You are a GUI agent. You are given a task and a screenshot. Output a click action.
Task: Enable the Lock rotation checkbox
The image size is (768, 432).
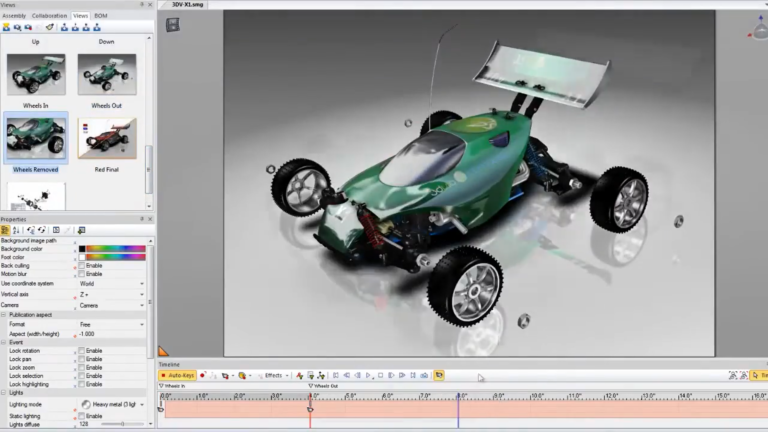82,351
